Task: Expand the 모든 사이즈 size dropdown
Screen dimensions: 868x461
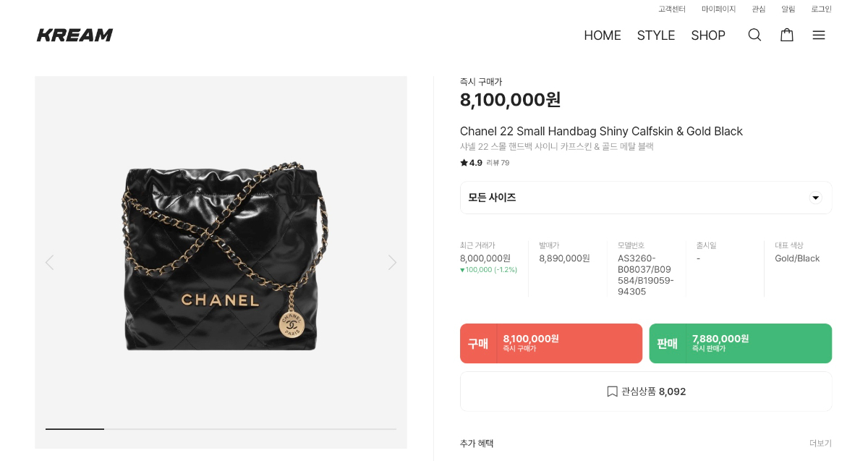Action: click(x=815, y=198)
